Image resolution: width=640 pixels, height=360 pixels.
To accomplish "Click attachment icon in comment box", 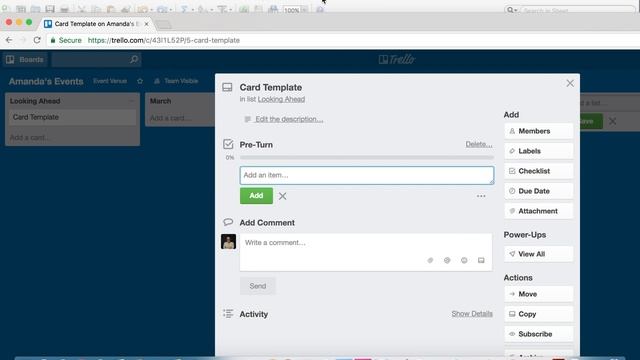I will pyautogui.click(x=430, y=260).
